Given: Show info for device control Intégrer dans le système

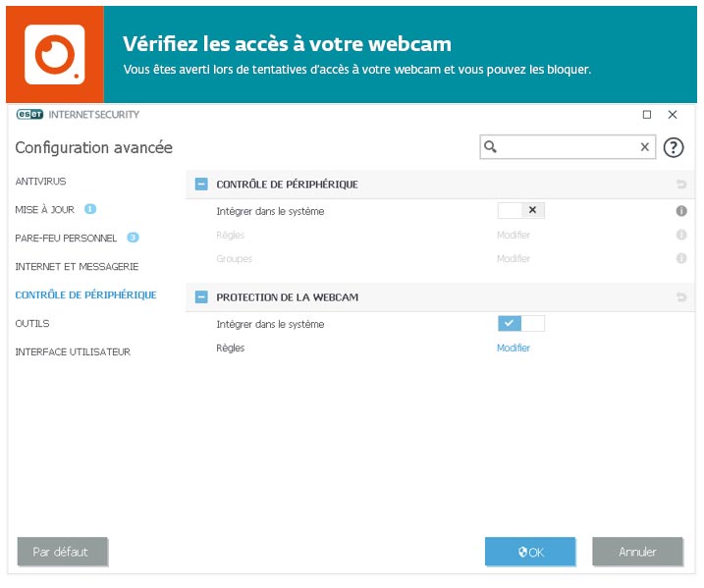Looking at the screenshot, I should click(681, 211).
